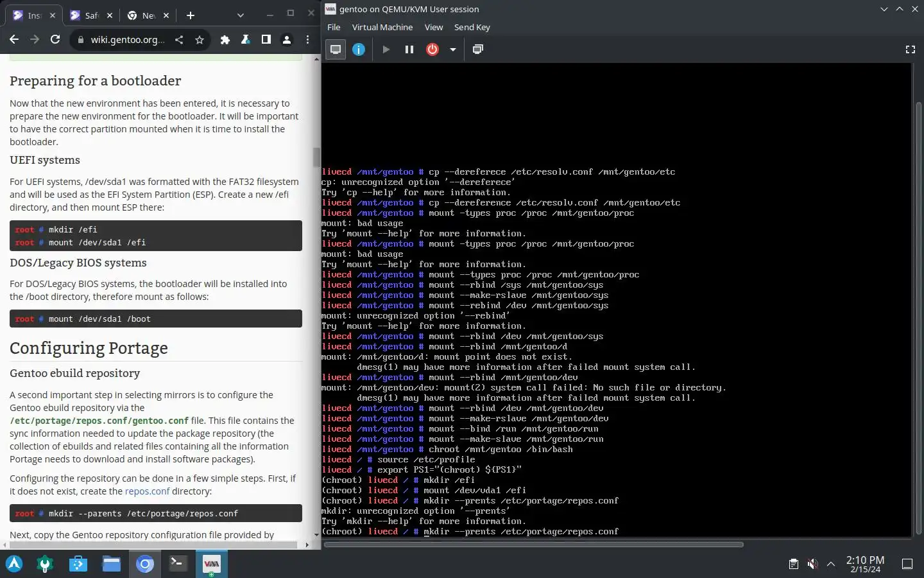The width and height of the screenshot is (924, 578).
Task: Toggle the browser side panel
Action: tap(266, 40)
